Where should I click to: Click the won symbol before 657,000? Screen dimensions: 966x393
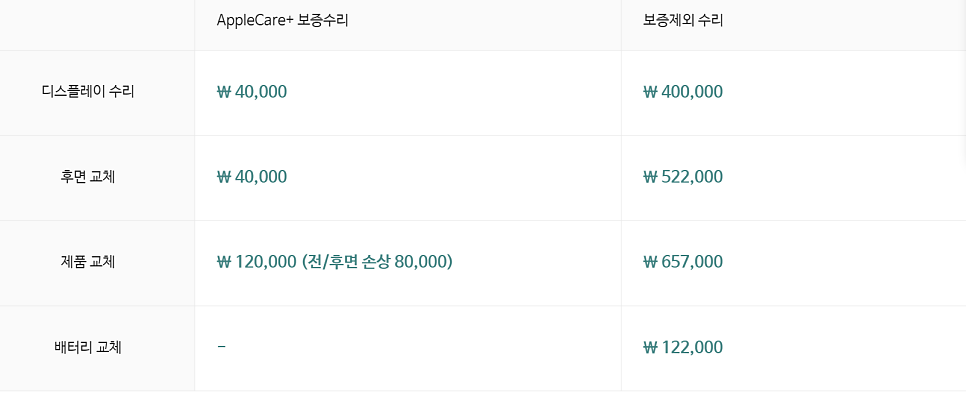[650, 262]
